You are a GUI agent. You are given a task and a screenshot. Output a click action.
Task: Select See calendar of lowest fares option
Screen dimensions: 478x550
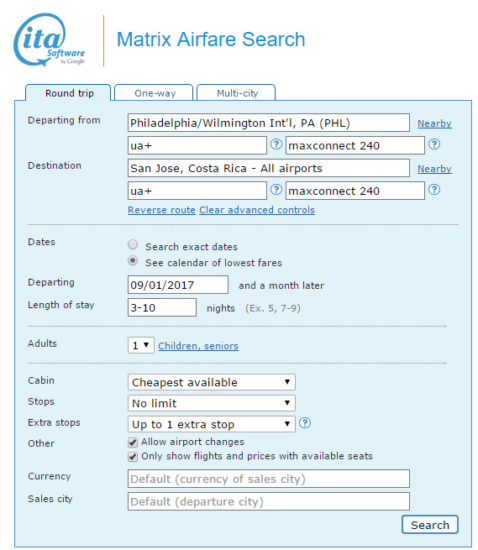133,261
